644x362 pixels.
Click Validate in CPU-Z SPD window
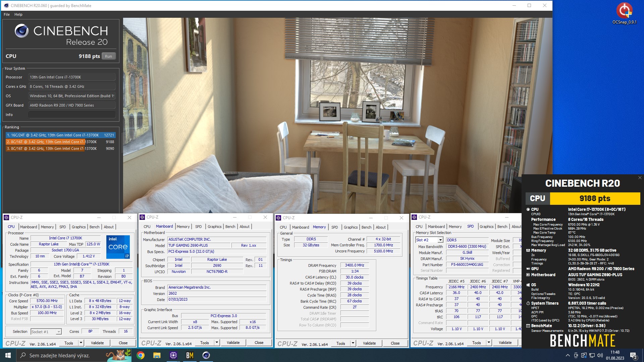pyautogui.click(x=505, y=343)
